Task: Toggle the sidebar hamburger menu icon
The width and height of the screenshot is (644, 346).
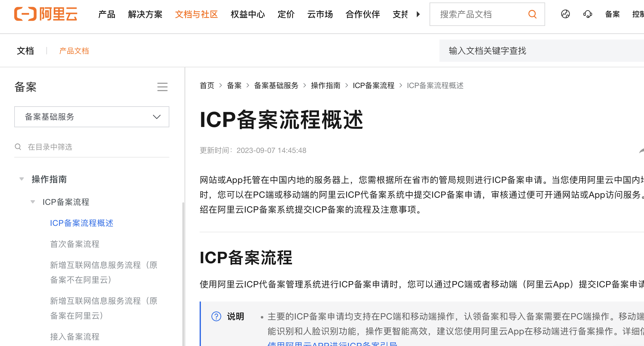Action: click(162, 87)
